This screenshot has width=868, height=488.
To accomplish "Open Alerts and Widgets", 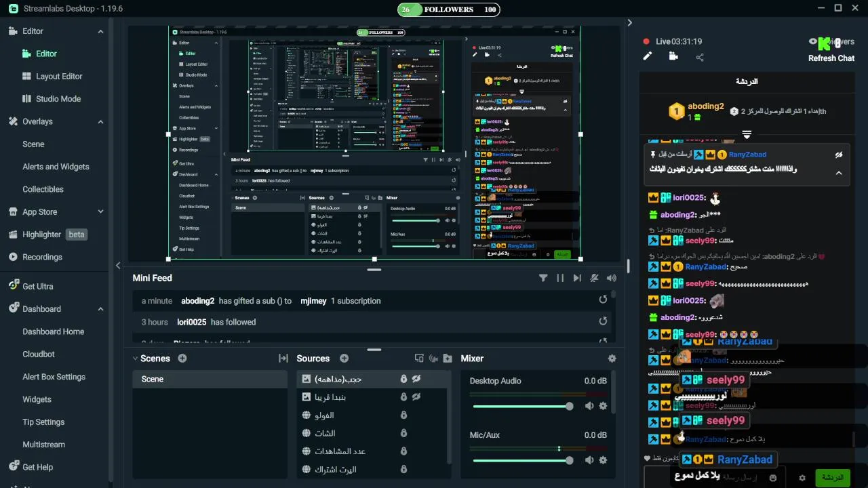I will click(56, 166).
